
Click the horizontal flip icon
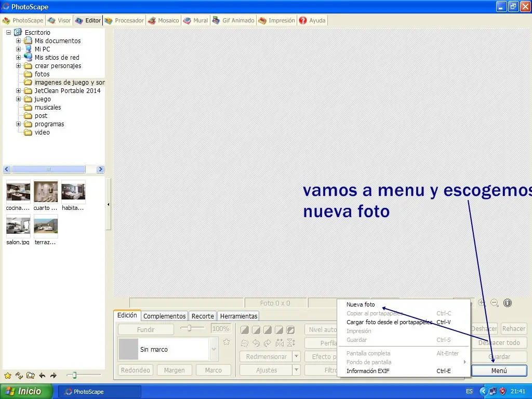coord(279,343)
